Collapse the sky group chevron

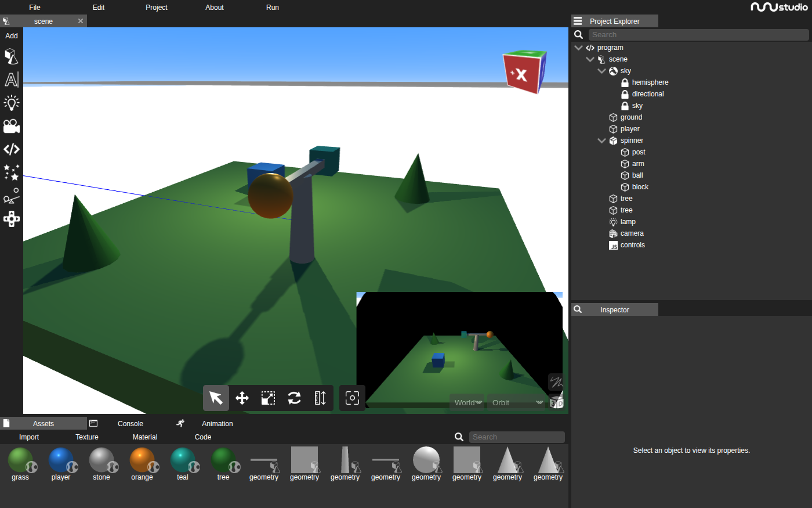[x=601, y=71]
